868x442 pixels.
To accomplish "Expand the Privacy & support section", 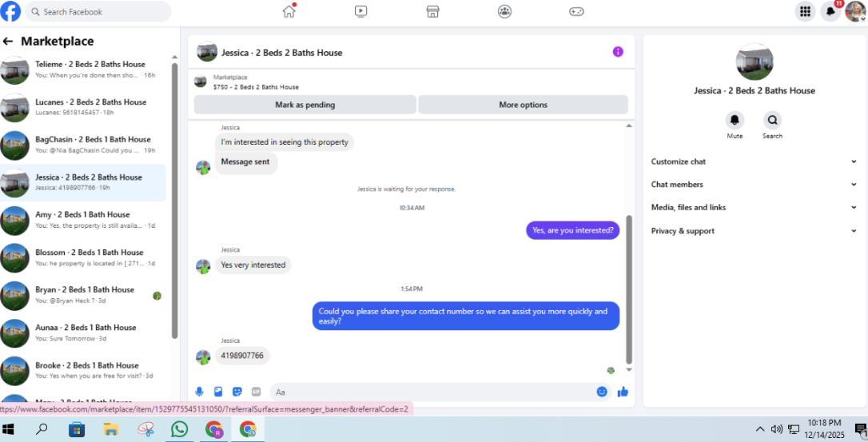I will pos(754,231).
